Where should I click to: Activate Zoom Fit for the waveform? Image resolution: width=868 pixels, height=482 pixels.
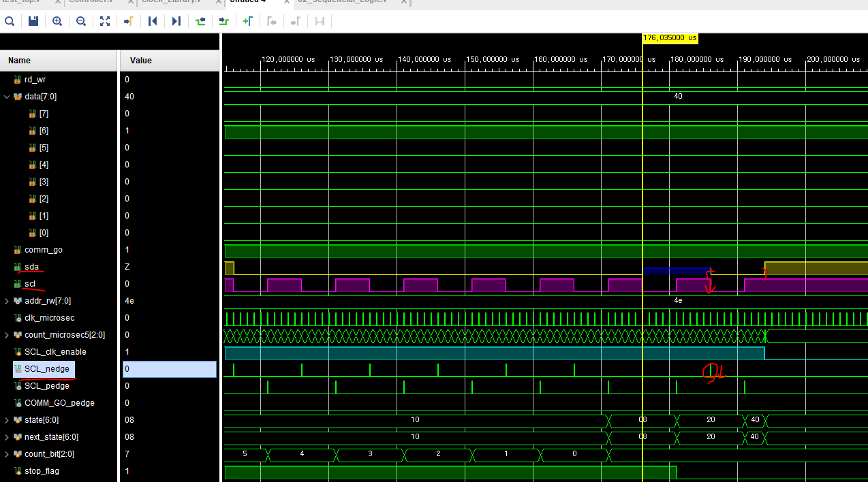pos(105,21)
